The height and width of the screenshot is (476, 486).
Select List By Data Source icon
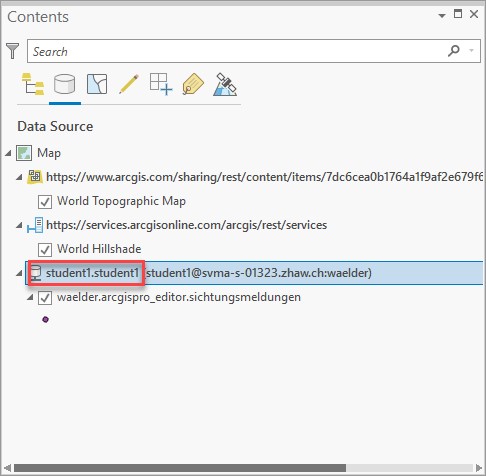click(x=64, y=84)
